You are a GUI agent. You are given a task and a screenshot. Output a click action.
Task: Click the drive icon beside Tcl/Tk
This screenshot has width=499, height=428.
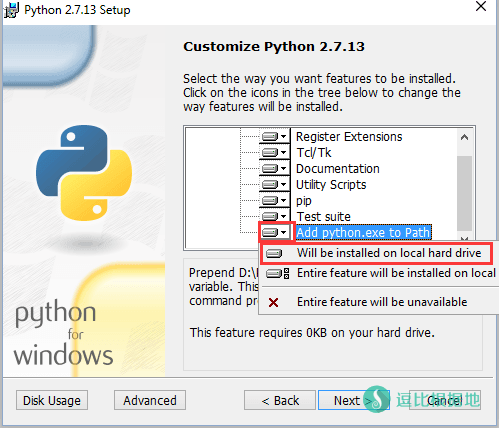pos(270,153)
